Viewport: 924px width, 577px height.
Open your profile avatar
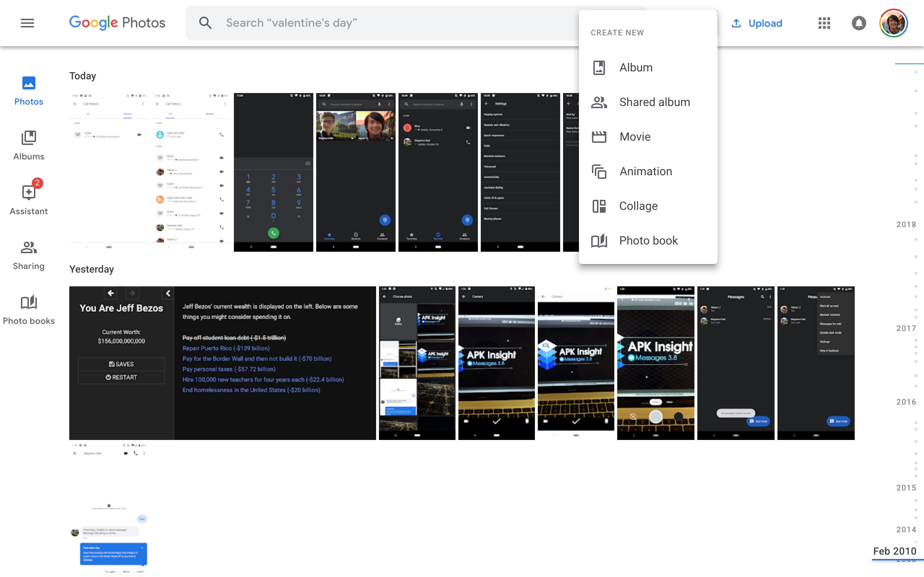click(895, 23)
